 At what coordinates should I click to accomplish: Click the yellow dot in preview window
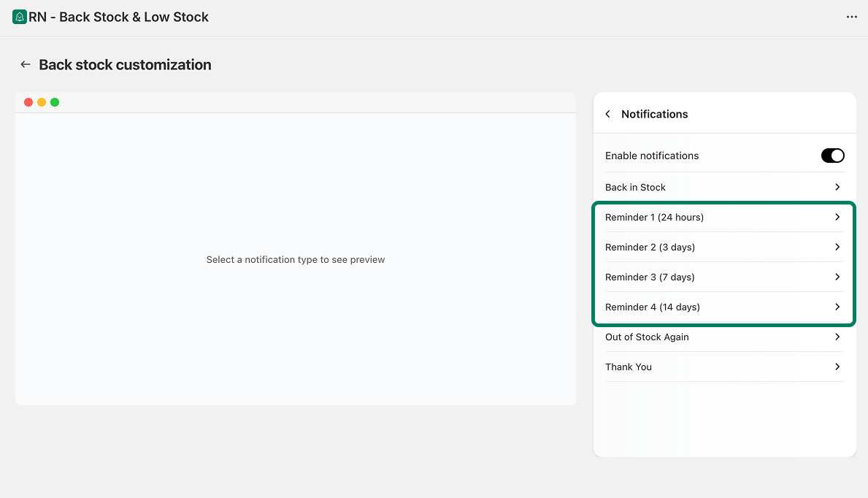pyautogui.click(x=42, y=102)
